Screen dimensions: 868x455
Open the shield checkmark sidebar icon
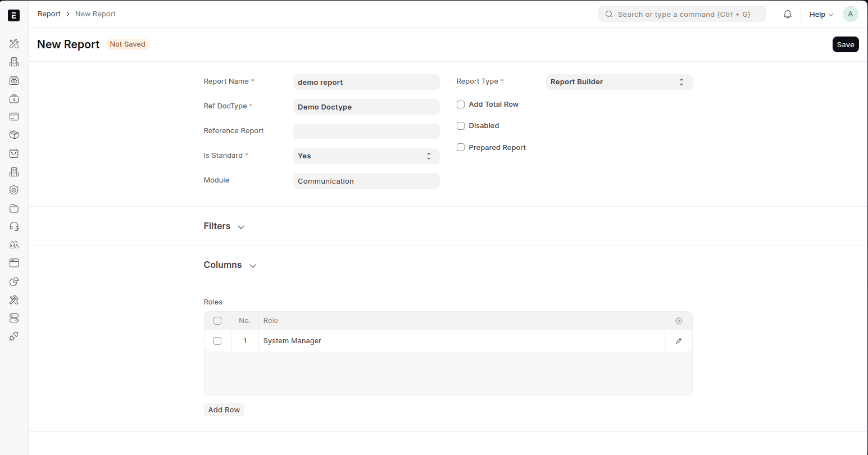pos(14,190)
